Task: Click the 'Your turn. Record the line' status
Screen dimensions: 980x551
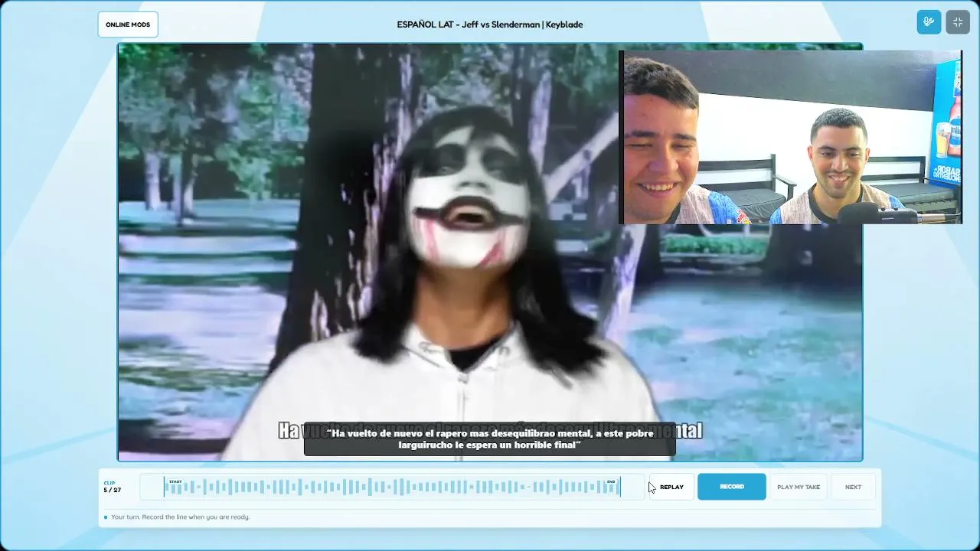Action: [181, 517]
